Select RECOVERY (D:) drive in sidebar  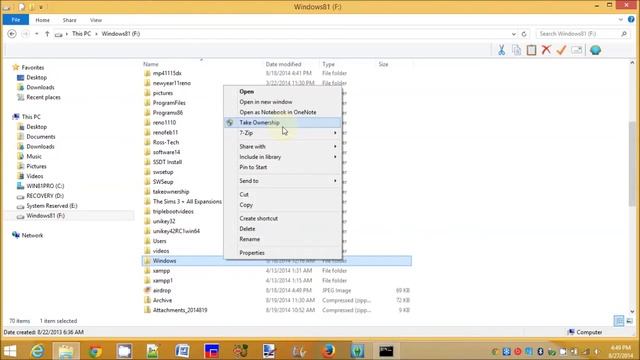coord(45,196)
